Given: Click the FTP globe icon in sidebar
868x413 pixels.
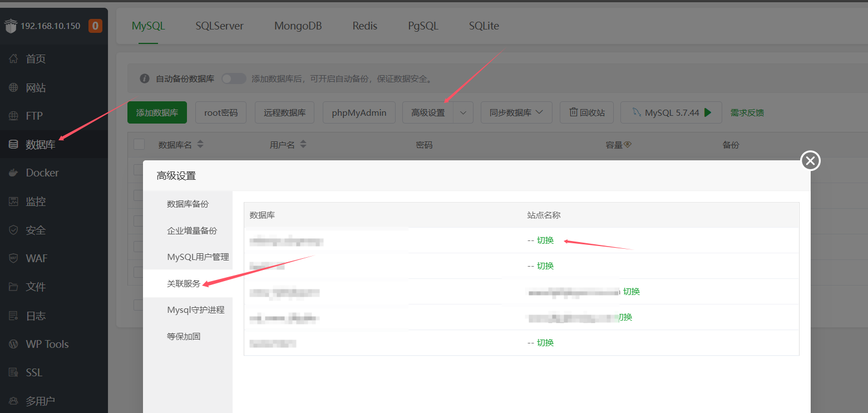Looking at the screenshot, I should tap(13, 116).
